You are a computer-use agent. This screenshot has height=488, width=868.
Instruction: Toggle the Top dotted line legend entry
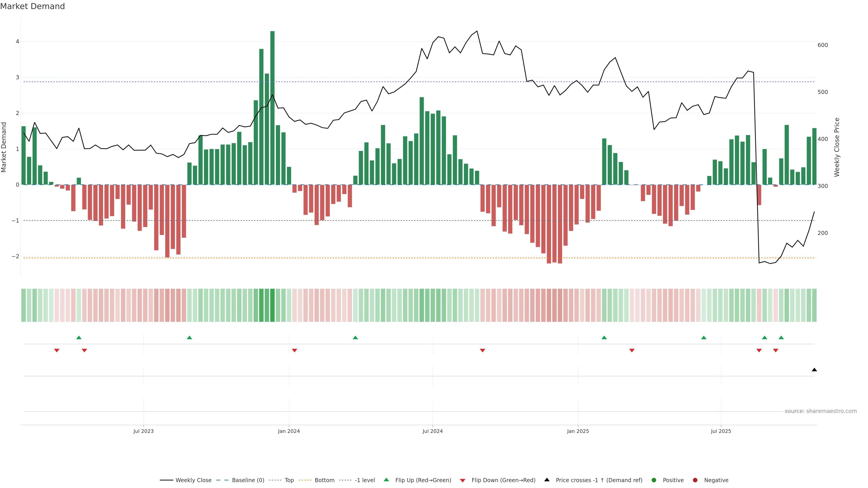pos(289,480)
